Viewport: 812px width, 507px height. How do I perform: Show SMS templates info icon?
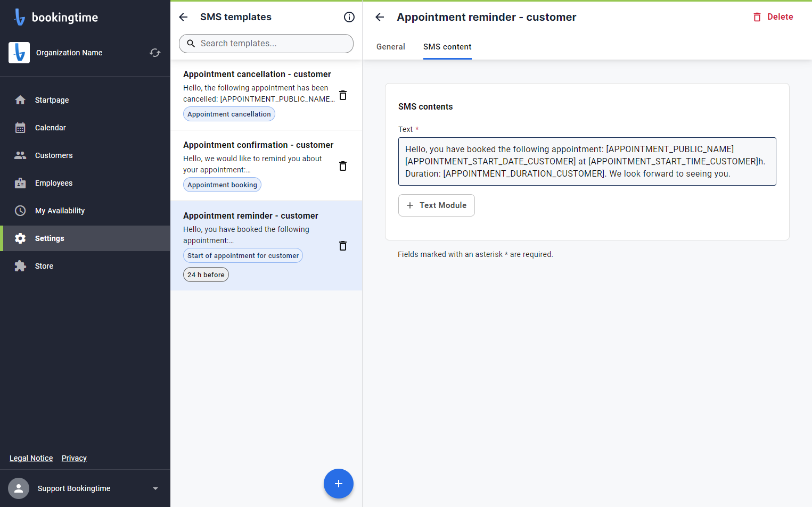[x=349, y=17]
